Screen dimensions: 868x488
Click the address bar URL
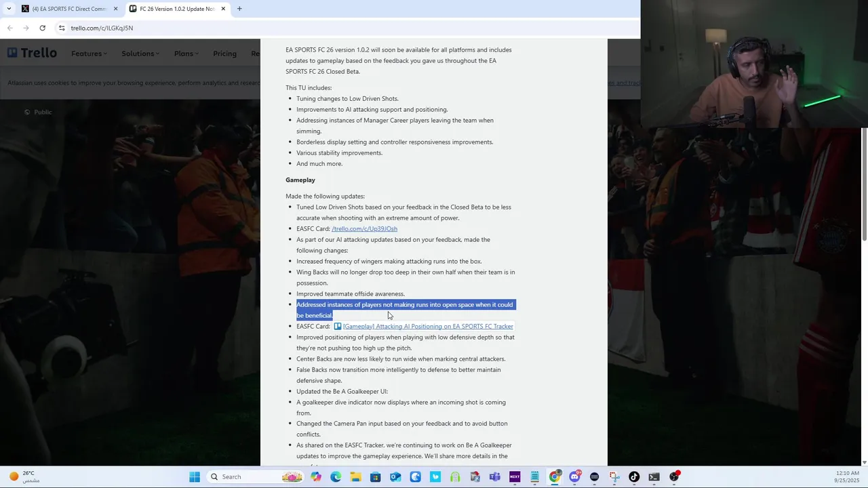102,28
